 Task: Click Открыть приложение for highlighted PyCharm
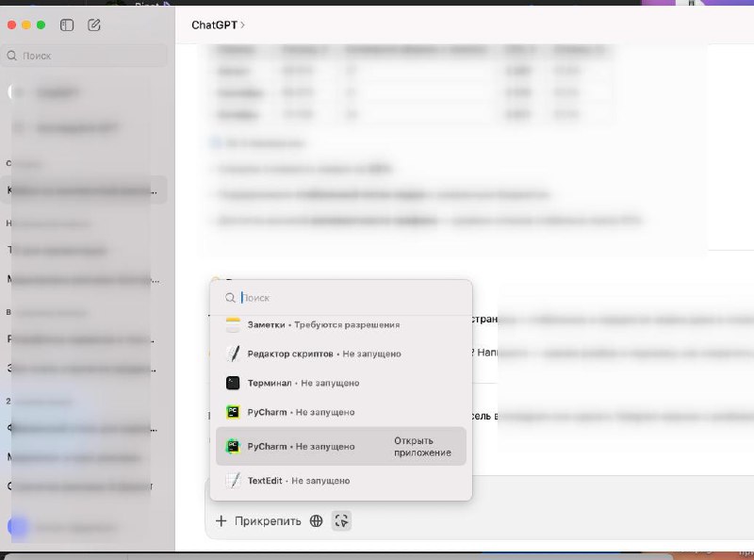(422, 447)
